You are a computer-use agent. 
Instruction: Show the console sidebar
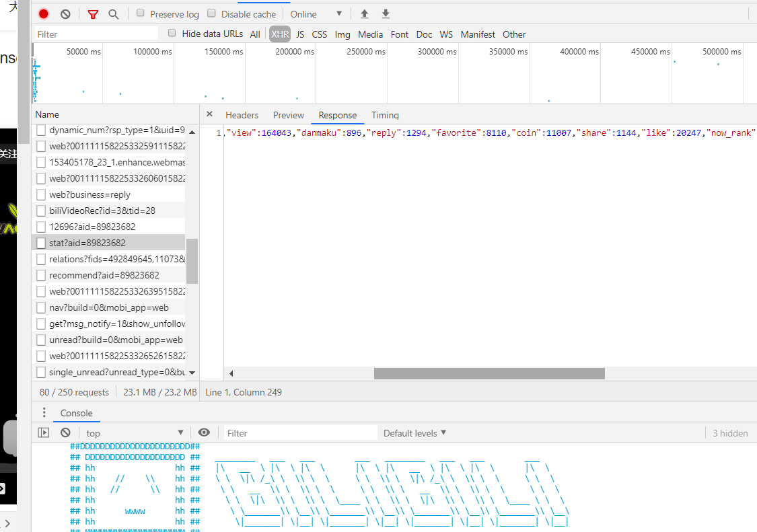[44, 432]
